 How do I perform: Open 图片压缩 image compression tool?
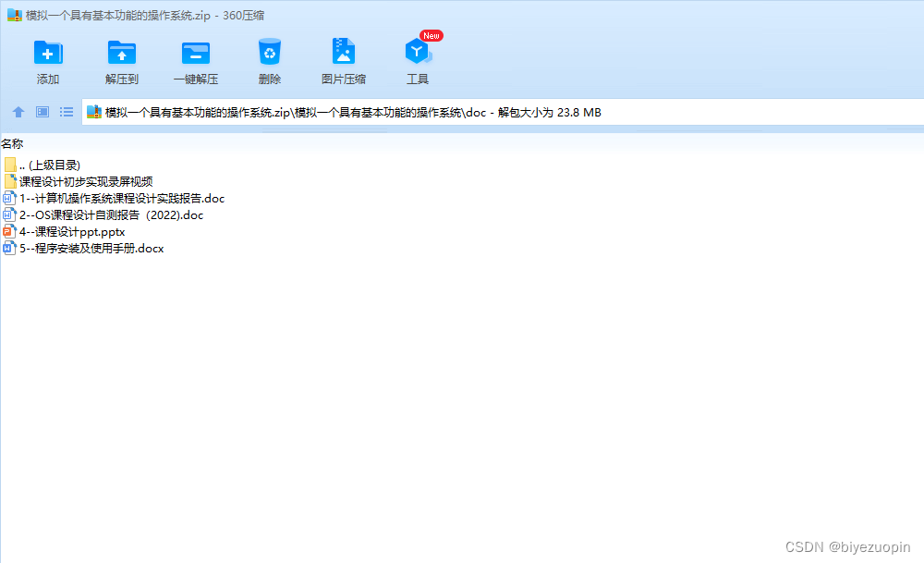point(343,53)
